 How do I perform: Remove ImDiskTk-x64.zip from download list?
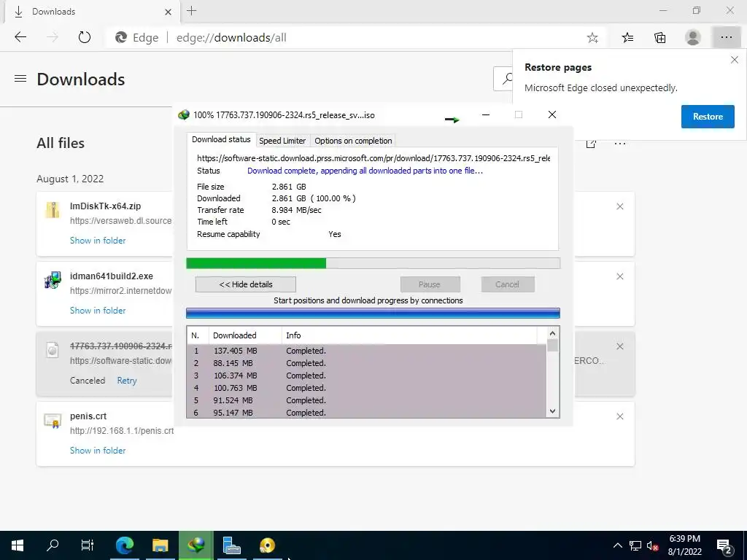tap(620, 206)
